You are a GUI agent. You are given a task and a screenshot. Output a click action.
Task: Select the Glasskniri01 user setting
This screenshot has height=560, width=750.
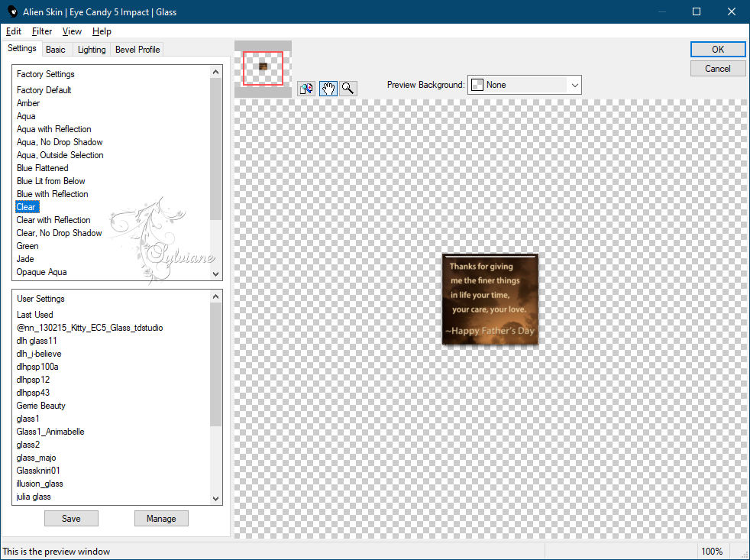coord(37,471)
